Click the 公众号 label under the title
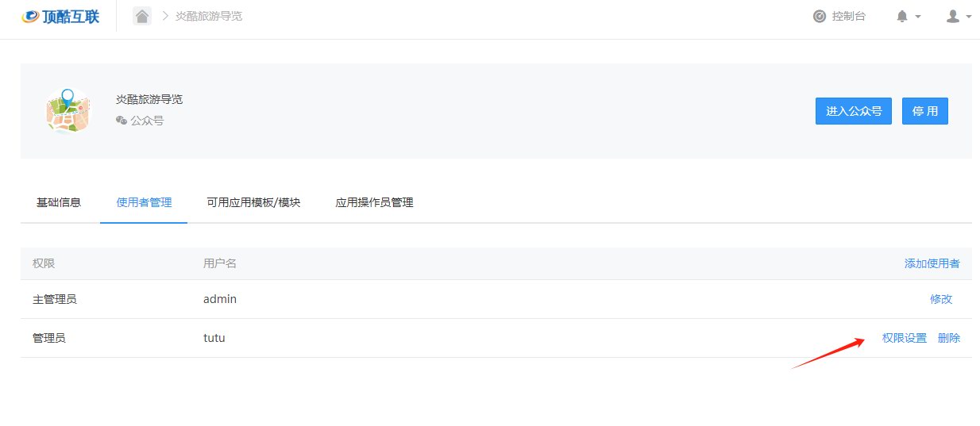This screenshot has height=426, width=980. pyautogui.click(x=147, y=121)
